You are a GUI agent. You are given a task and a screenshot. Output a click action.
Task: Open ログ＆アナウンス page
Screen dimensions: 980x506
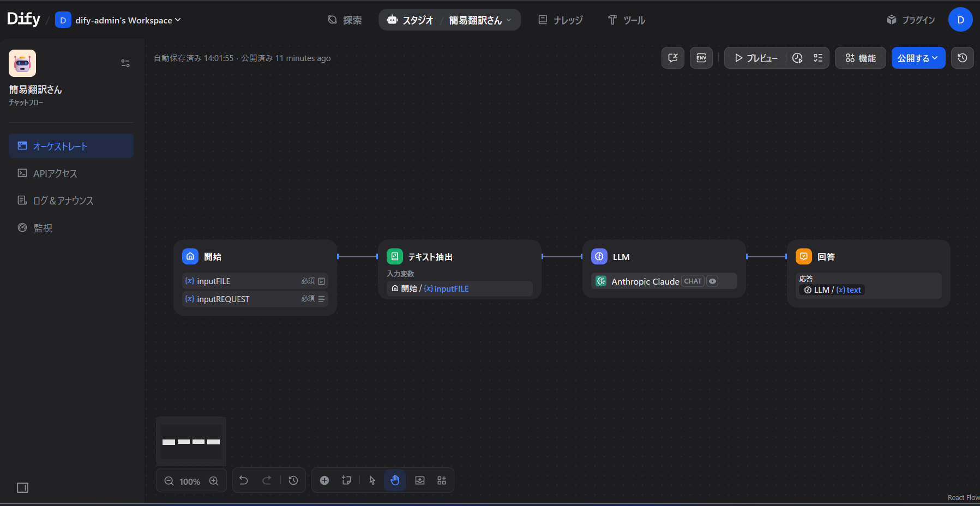pos(71,201)
